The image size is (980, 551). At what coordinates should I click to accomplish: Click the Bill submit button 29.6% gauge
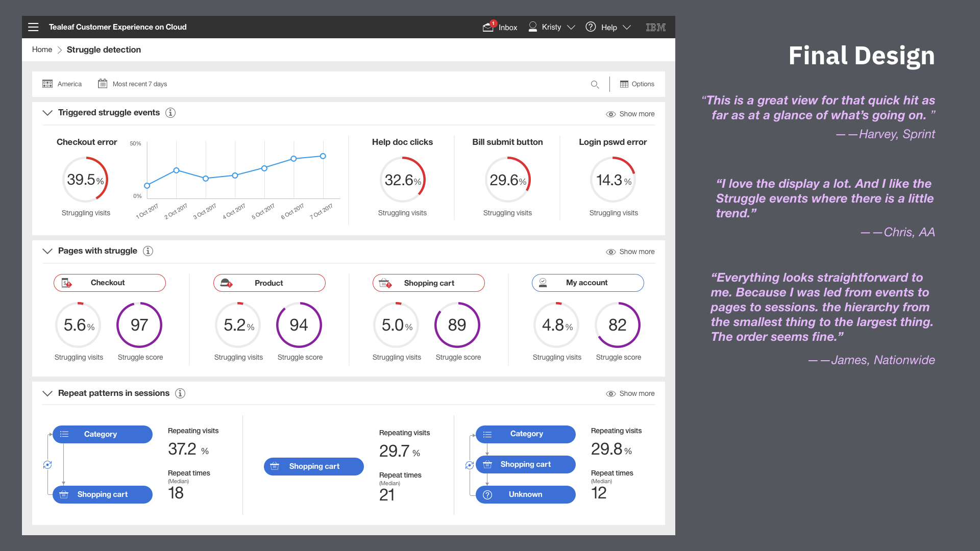click(508, 180)
